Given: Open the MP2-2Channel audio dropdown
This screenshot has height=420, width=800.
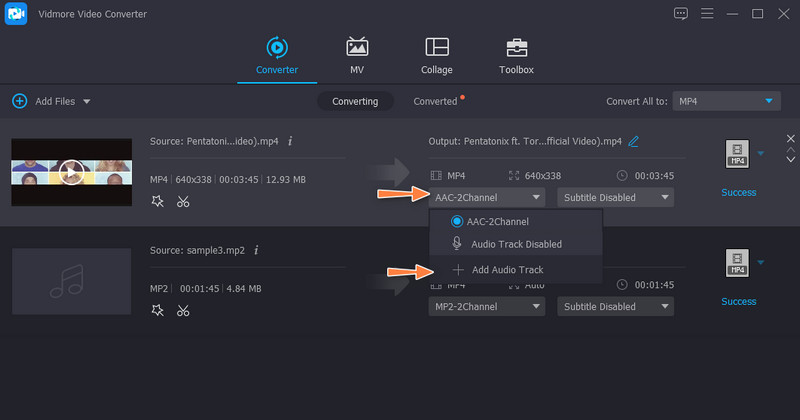Looking at the screenshot, I should click(487, 305).
